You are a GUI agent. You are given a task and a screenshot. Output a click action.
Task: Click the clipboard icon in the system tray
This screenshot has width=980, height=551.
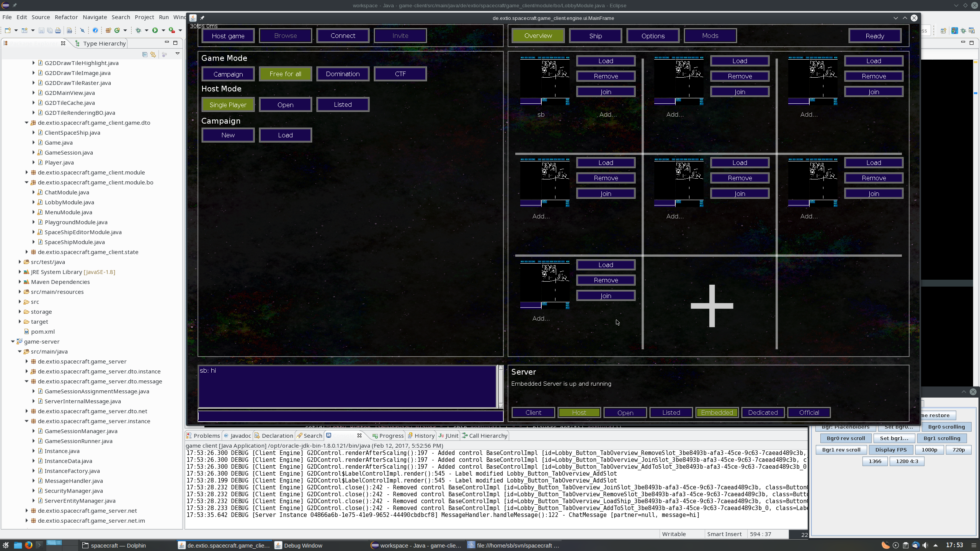(905, 545)
